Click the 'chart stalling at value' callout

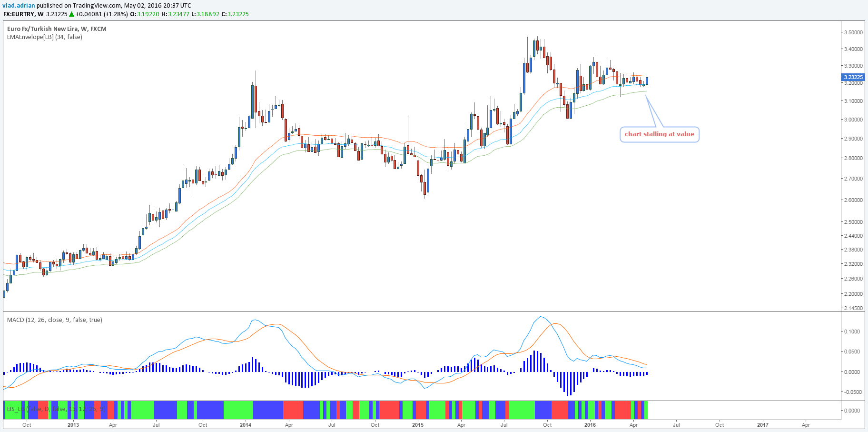click(659, 134)
